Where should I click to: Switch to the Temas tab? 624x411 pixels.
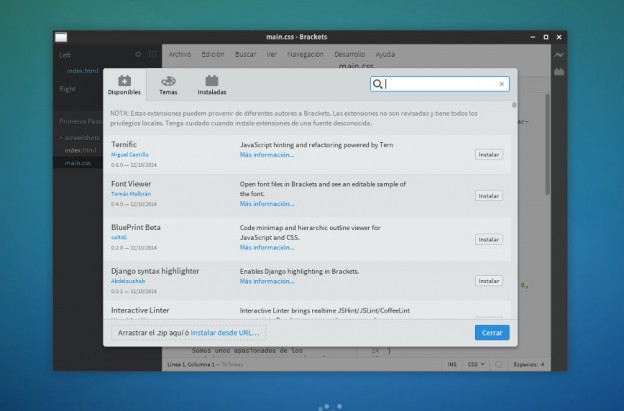pyautogui.click(x=168, y=84)
